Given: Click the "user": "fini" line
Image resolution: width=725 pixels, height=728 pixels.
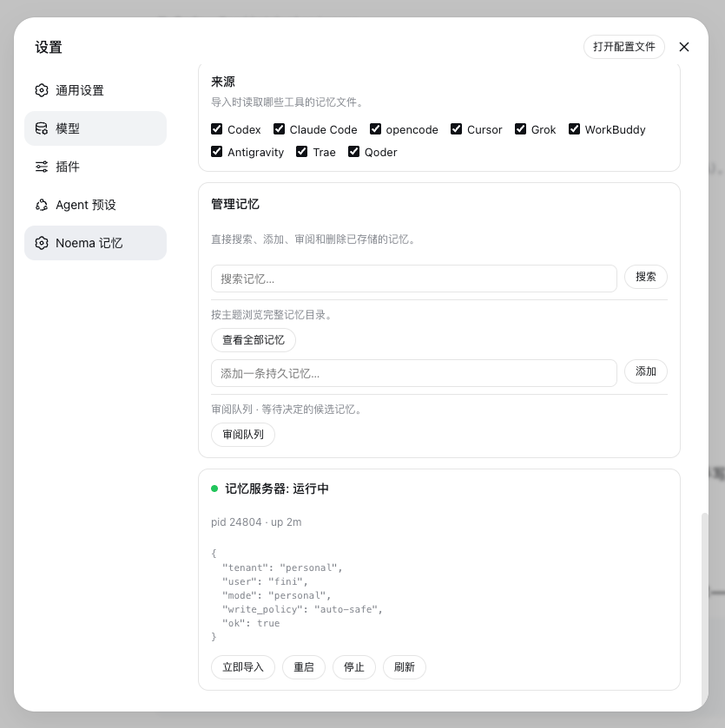Looking at the screenshot, I should [x=265, y=581].
